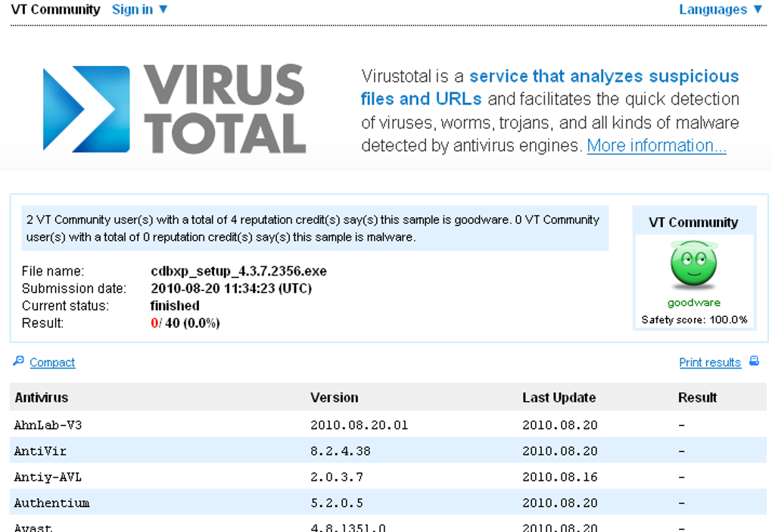Click the printer icon next to Print results
Screen dimensions: 772x532
[754, 361]
